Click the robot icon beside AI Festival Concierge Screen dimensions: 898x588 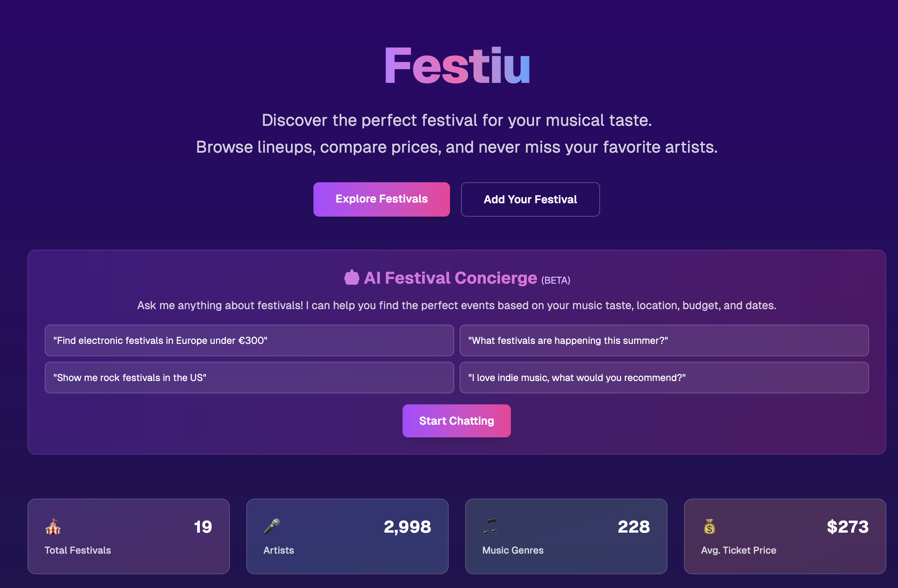tap(351, 278)
